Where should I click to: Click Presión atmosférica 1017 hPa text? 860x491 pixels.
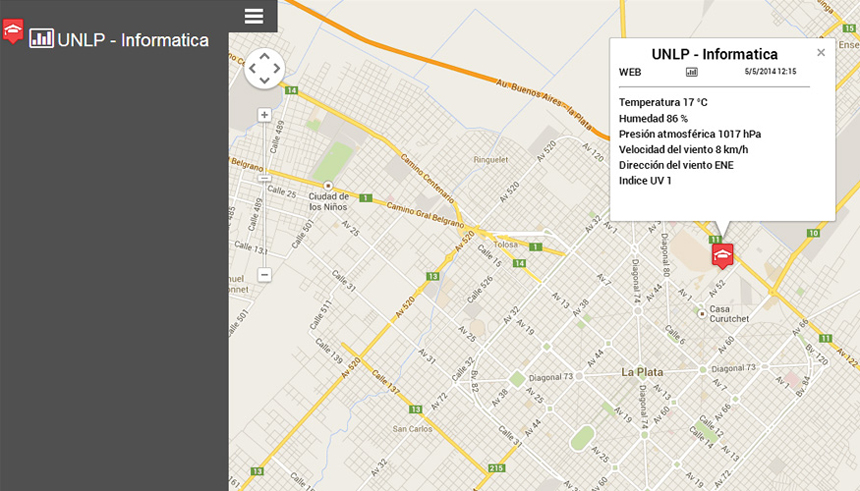(x=690, y=134)
